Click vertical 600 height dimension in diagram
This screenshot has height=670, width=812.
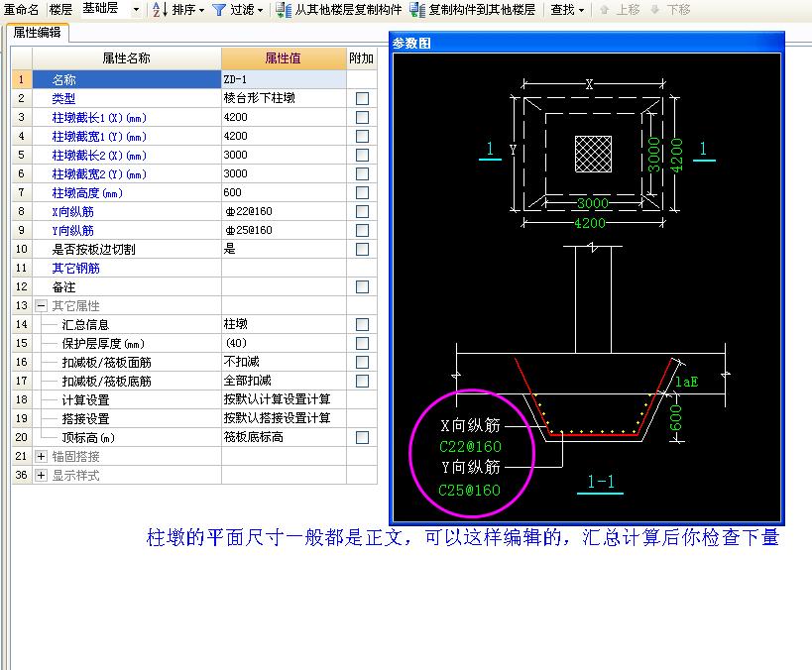(676, 418)
